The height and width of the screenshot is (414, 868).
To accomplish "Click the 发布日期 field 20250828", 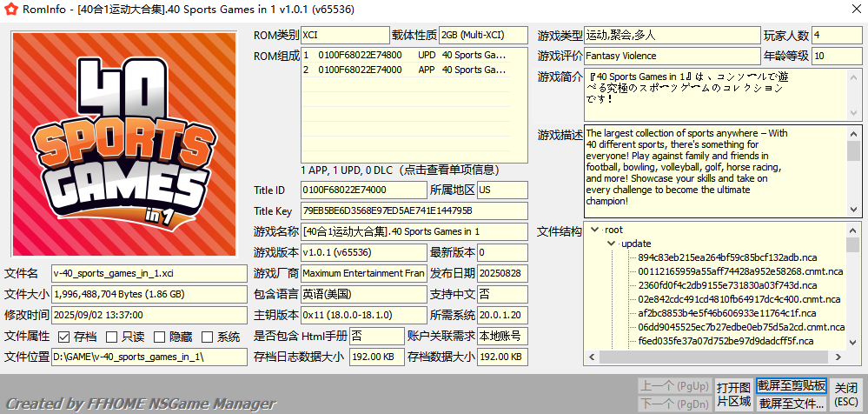I will tap(503, 274).
